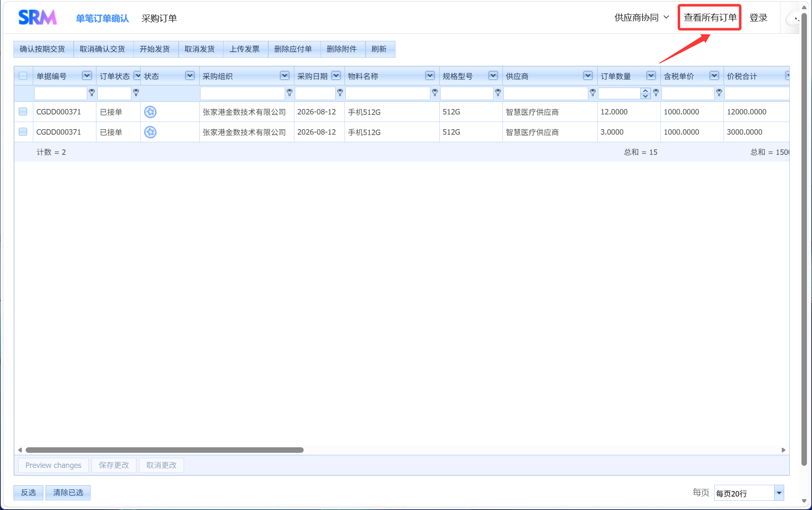Toggle the select-all header checkbox
Image resolution: width=812 pixels, height=510 pixels.
point(23,76)
